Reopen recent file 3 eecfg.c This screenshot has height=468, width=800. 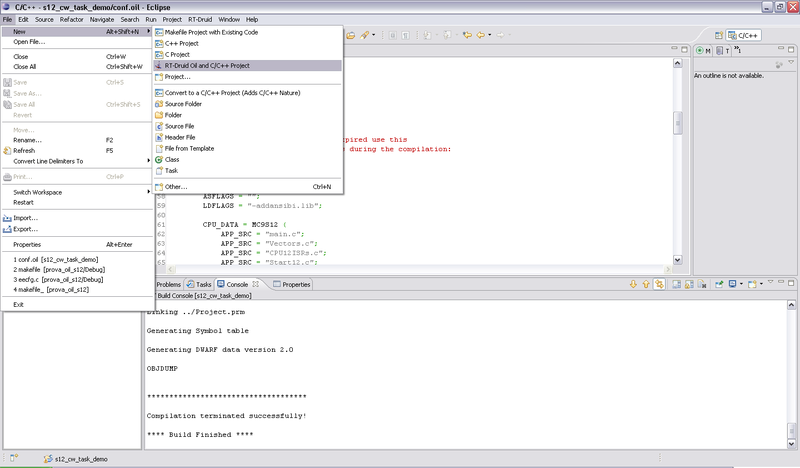point(77,280)
